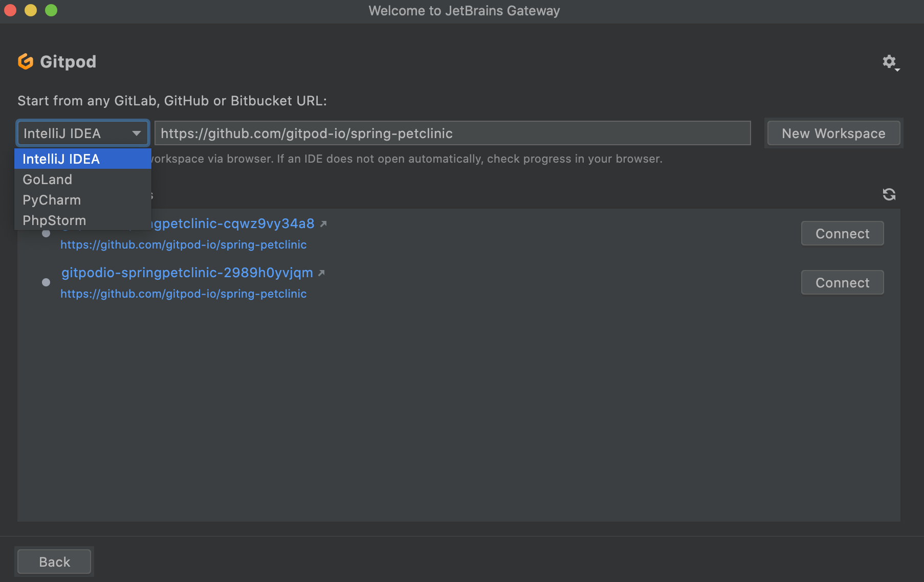Click the external link arrow beside cqwz9vy34a8 workspace
The height and width of the screenshot is (582, 924).
click(324, 223)
